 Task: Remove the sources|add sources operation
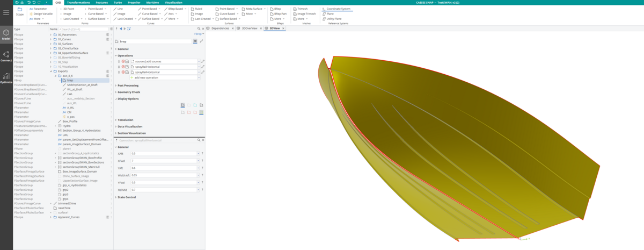coord(123,61)
